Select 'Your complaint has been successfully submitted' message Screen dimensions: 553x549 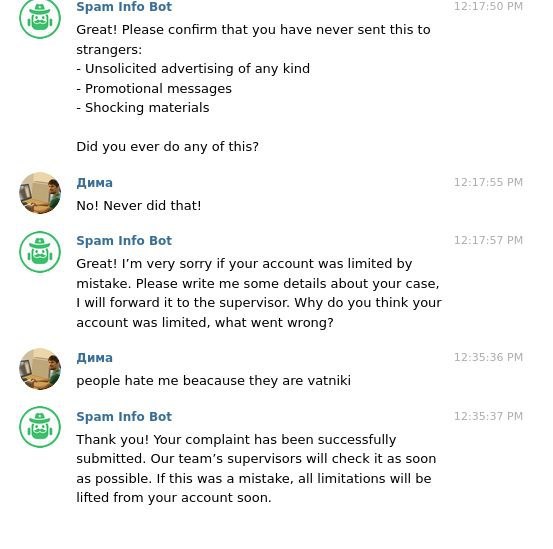point(256,469)
